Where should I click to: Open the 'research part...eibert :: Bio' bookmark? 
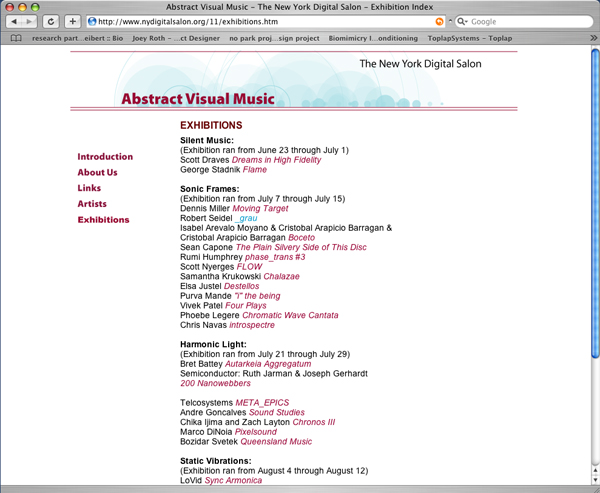(77, 38)
